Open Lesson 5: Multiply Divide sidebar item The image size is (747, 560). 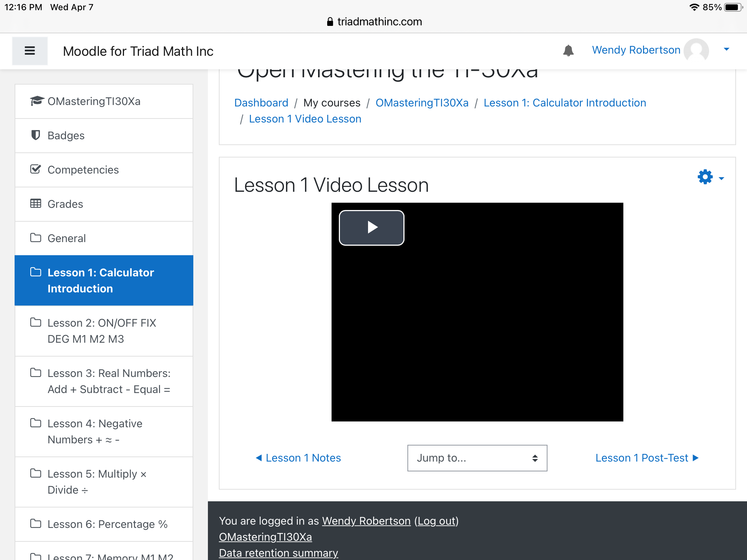[104, 482]
